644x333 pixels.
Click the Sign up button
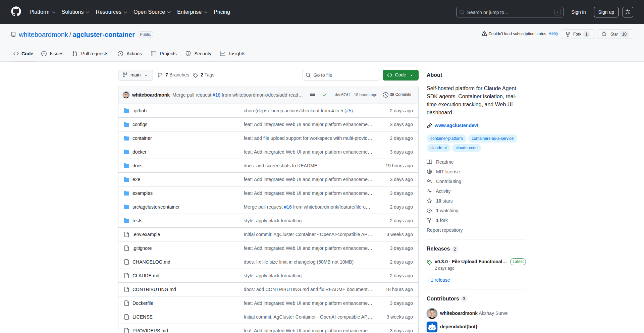pyautogui.click(x=606, y=12)
